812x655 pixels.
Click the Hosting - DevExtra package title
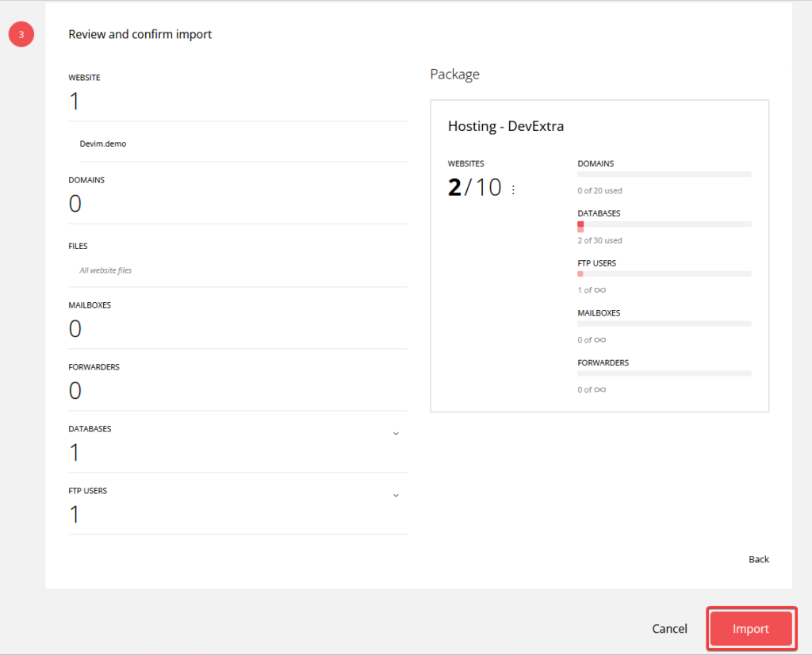click(x=505, y=126)
